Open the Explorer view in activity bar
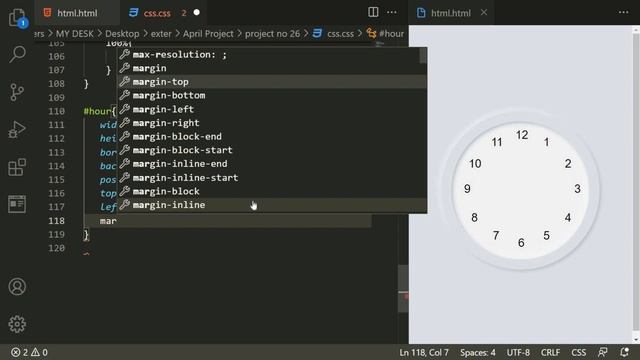 pyautogui.click(x=17, y=18)
